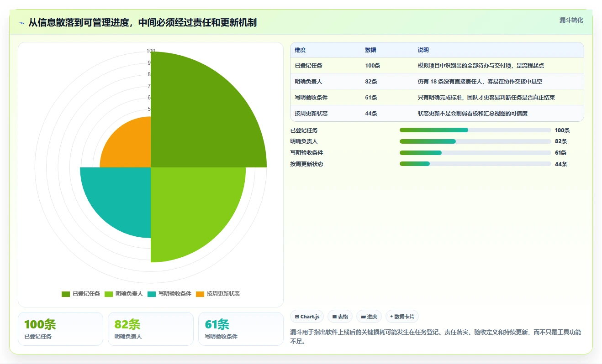Click the footer paragraph starting 漏斗用于指出

point(436,337)
